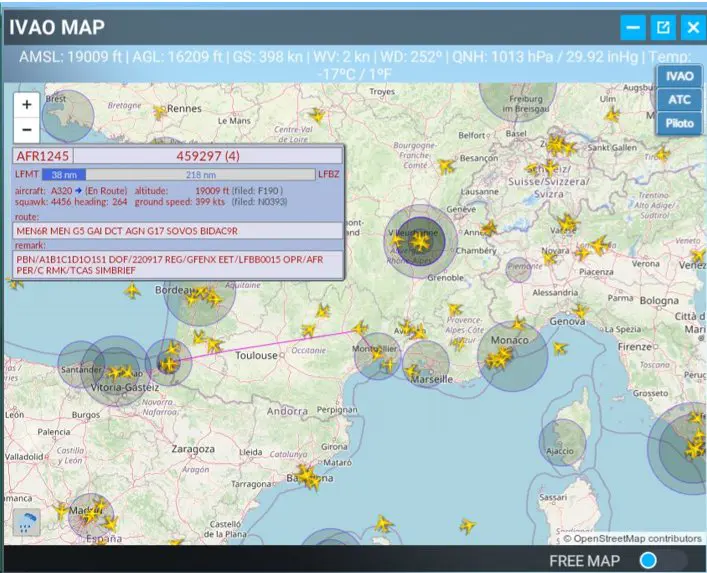Select the aircraft icon near Besançon

coord(446,166)
